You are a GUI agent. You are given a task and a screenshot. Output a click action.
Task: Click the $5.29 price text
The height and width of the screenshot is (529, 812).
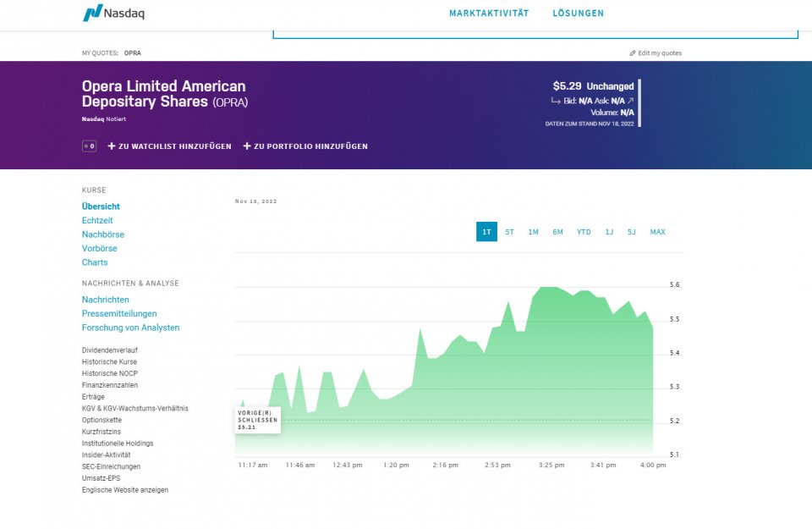click(567, 86)
